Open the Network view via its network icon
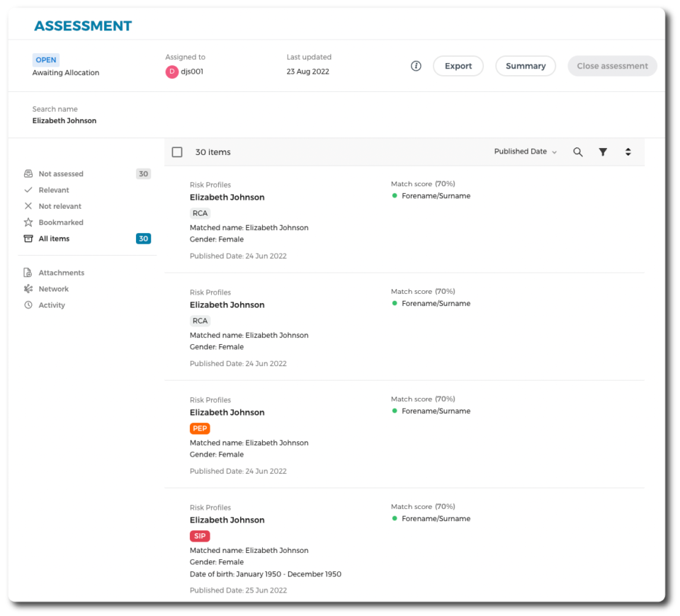The width and height of the screenshot is (680, 616). [28, 289]
